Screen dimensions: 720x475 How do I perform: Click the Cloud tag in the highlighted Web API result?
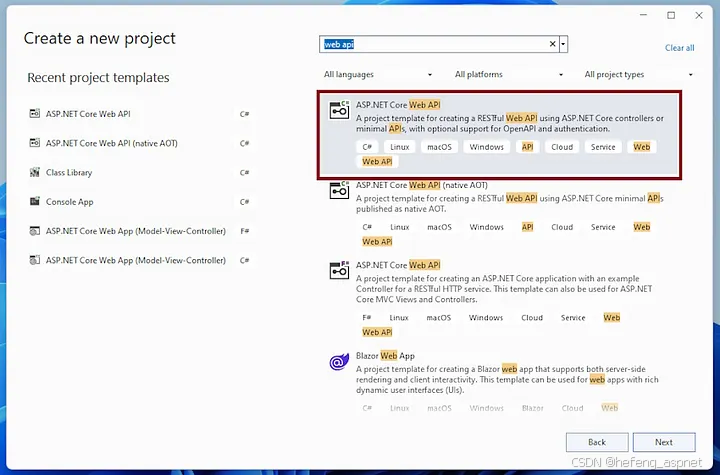(562, 147)
